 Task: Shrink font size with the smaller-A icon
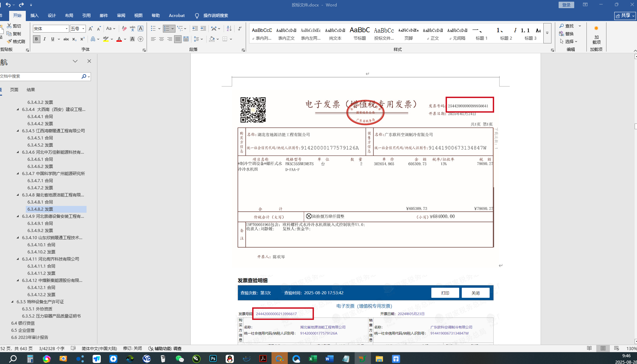click(x=99, y=28)
